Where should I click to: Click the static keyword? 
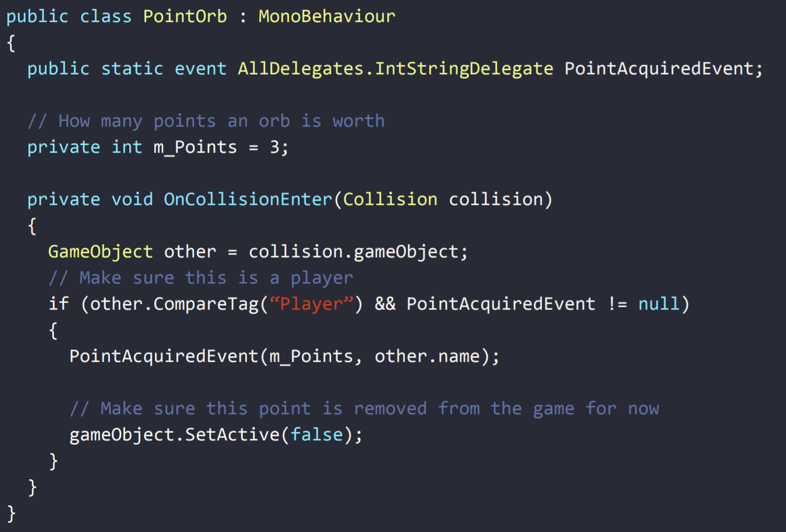pos(132,68)
